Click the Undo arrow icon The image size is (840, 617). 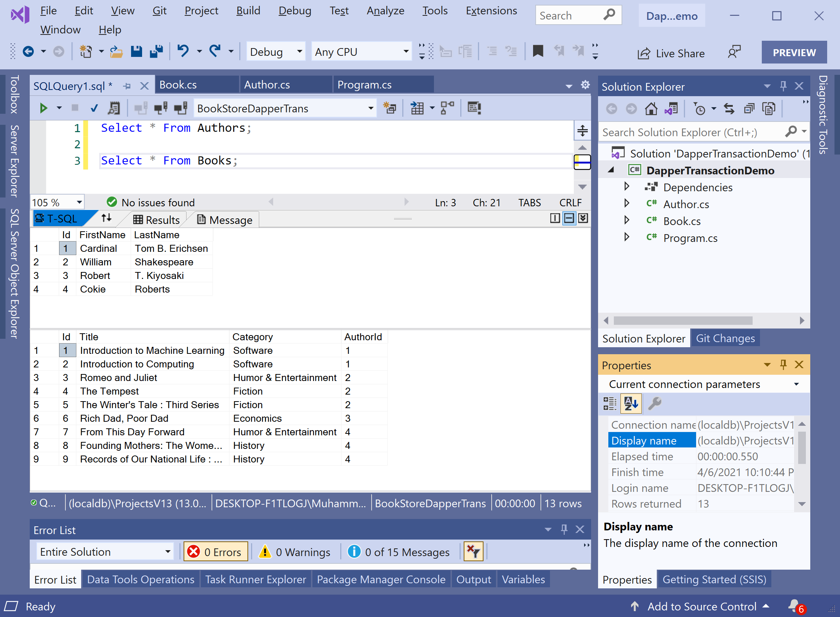tap(182, 50)
